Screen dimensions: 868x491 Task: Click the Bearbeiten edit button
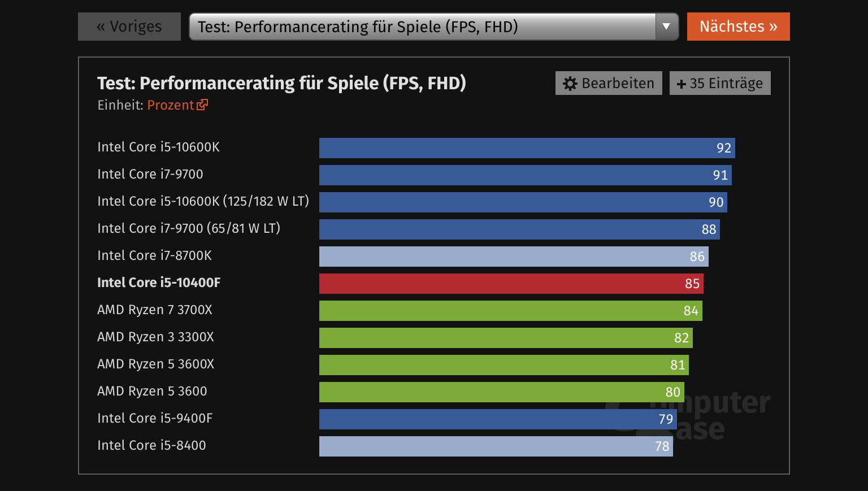pos(609,83)
